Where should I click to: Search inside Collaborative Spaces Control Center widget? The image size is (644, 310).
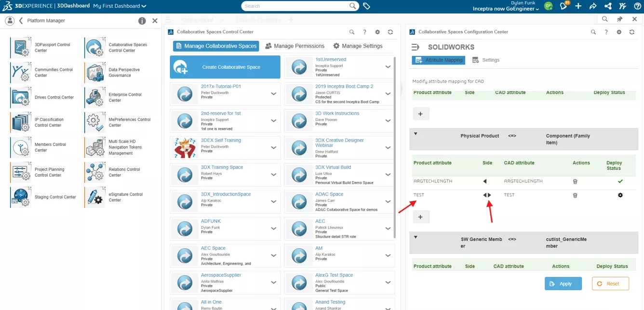pos(352,32)
